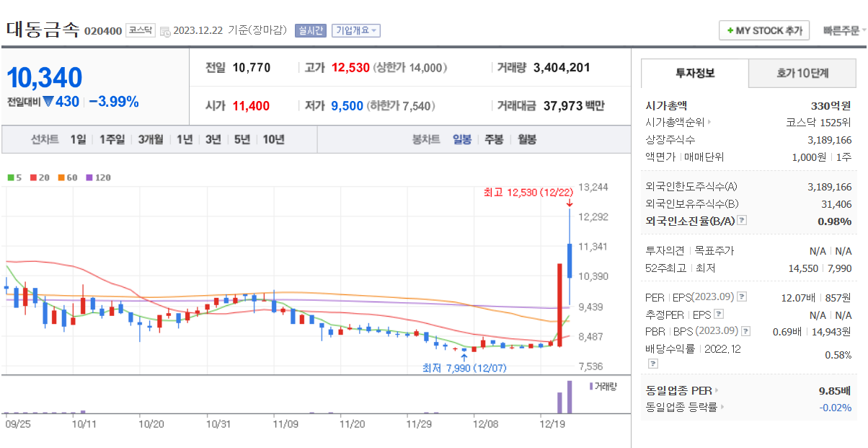Screen dimensions: 868x448
Task: Select the 3년 line chart period
Action: (213, 139)
